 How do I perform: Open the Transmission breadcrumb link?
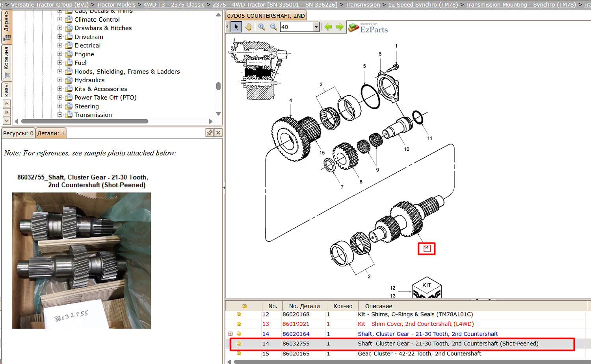(362, 5)
